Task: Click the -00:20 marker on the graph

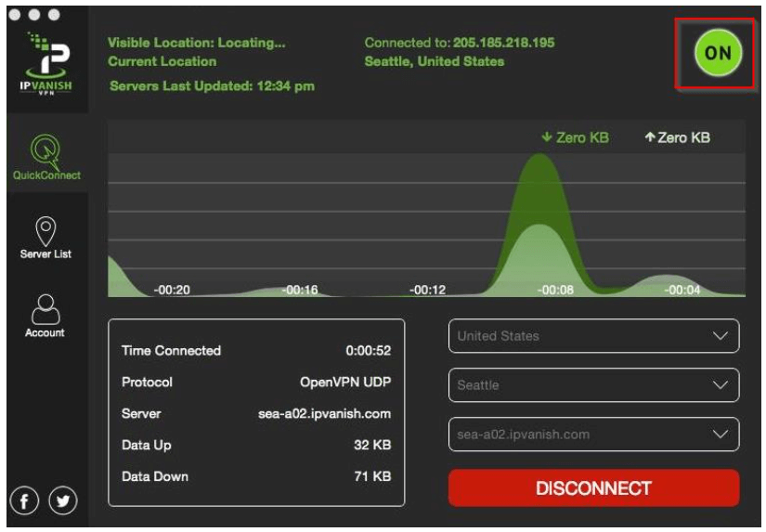Action: coord(172,291)
